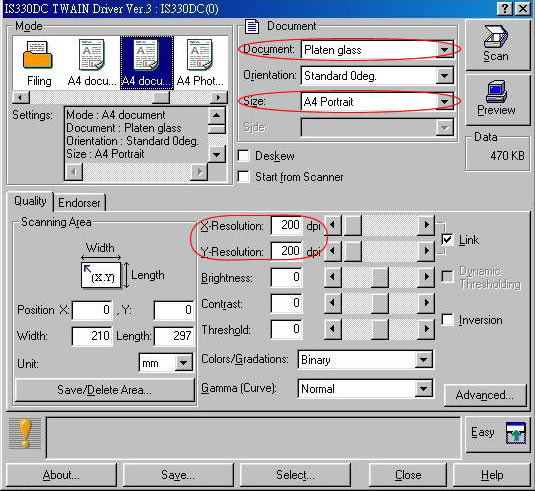
Task: Start scanning with the Scan icon button
Action: point(496,45)
